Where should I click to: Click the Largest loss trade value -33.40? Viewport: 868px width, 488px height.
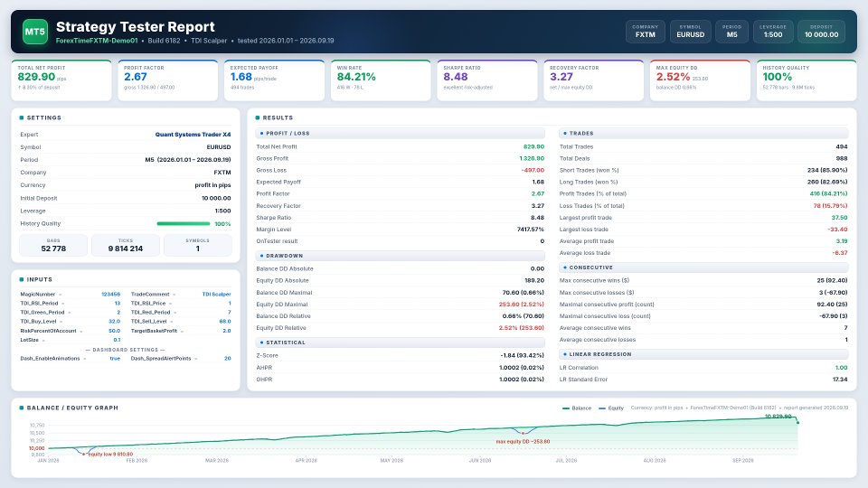click(x=837, y=229)
